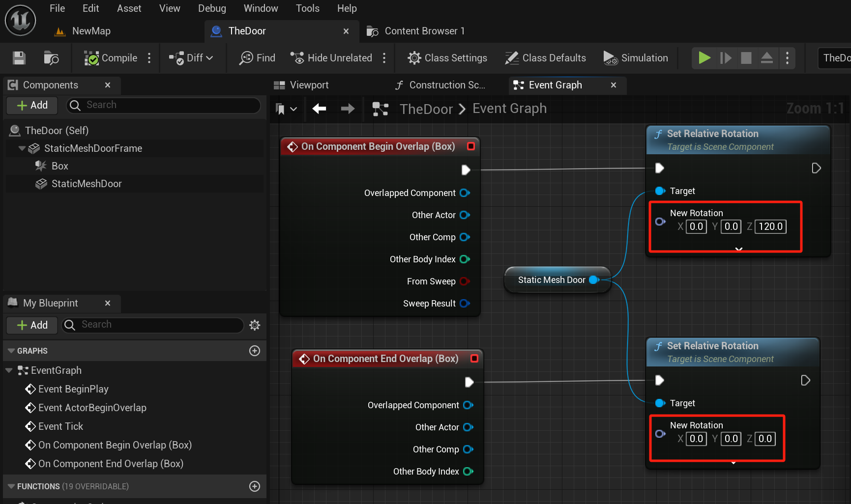The image size is (851, 504).
Task: Open the Edit menu
Action: (x=91, y=8)
